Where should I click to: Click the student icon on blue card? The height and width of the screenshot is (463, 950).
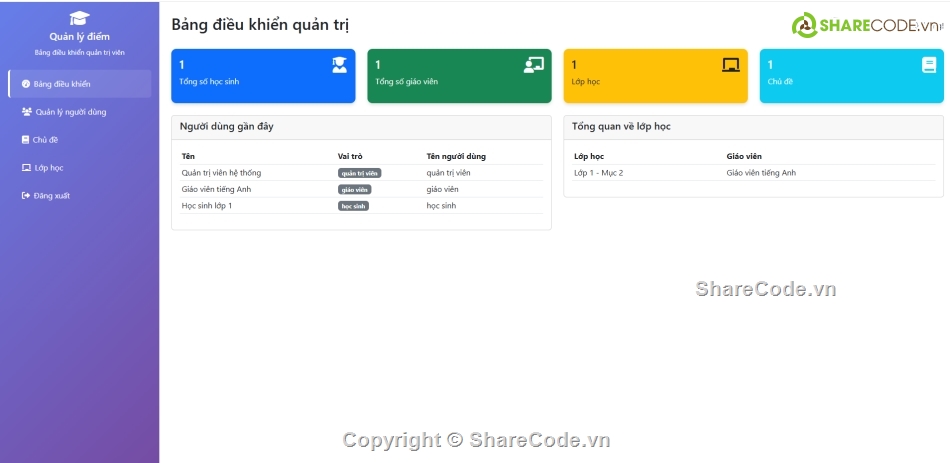point(339,65)
